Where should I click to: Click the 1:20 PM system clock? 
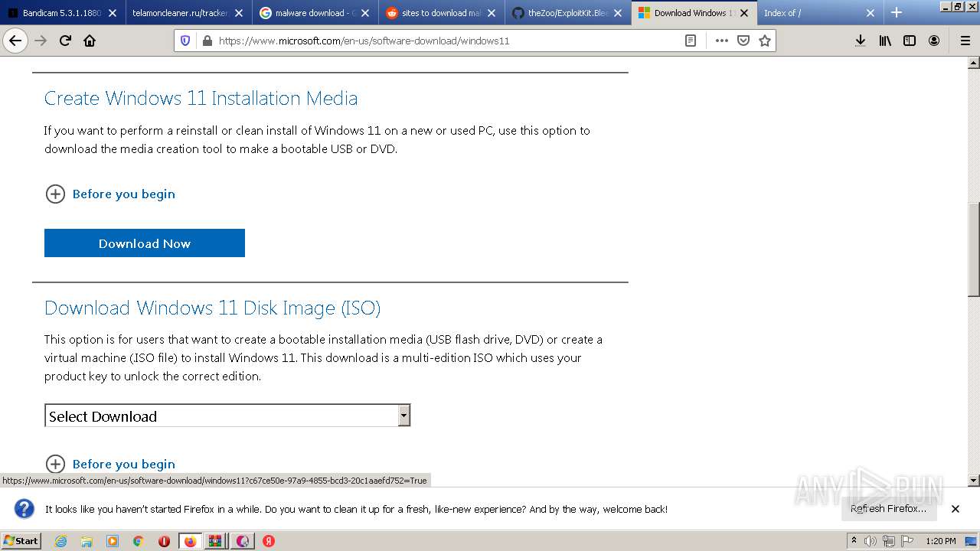pyautogui.click(x=941, y=541)
